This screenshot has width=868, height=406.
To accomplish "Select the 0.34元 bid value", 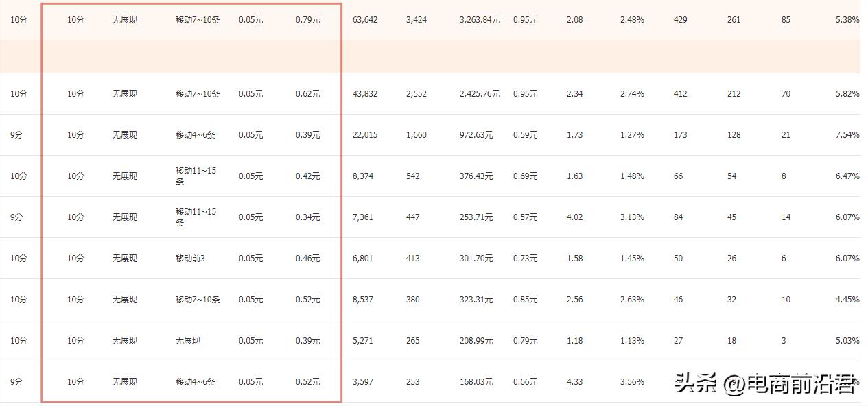I will (x=307, y=217).
